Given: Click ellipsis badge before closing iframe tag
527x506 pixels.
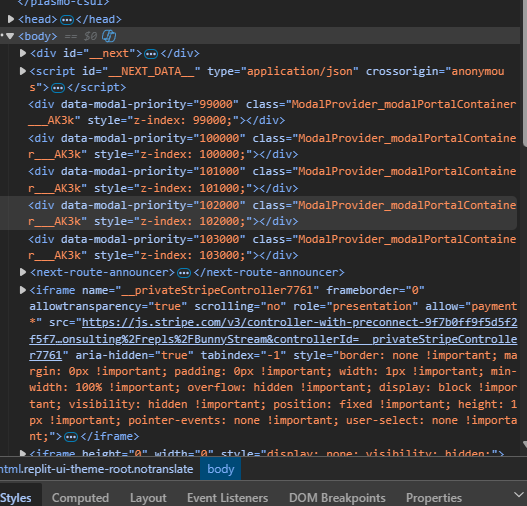Looking at the screenshot, I should click(71, 437).
